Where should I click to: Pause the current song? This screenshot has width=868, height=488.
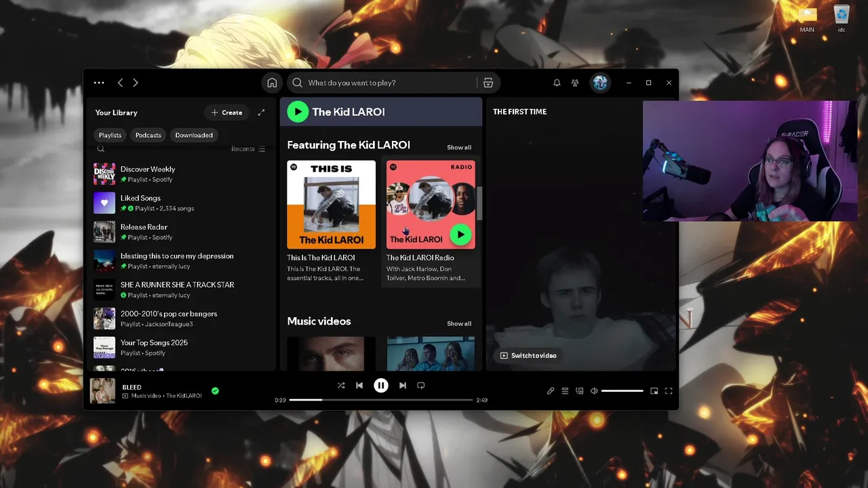point(381,385)
